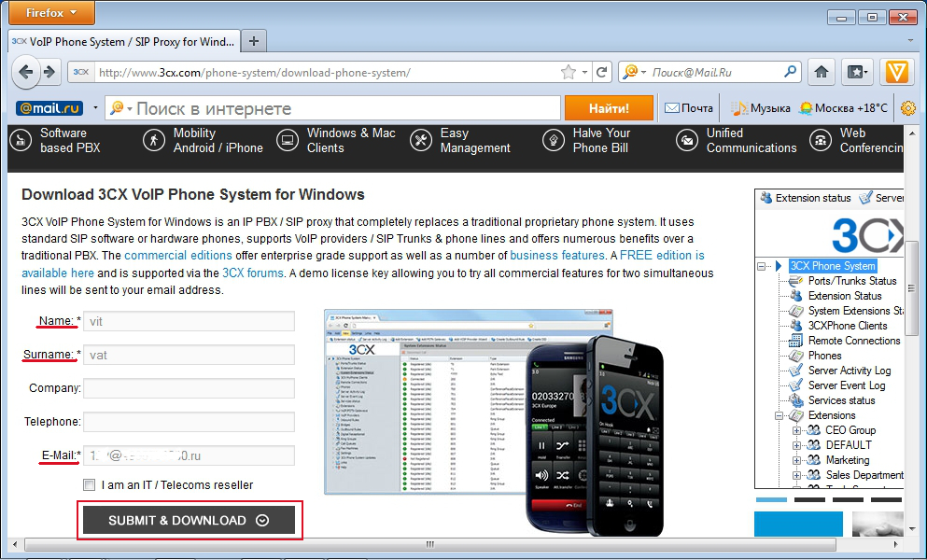Screen dimensions: 927x560
Task: Open the browser Home page icon
Action: 822,72
